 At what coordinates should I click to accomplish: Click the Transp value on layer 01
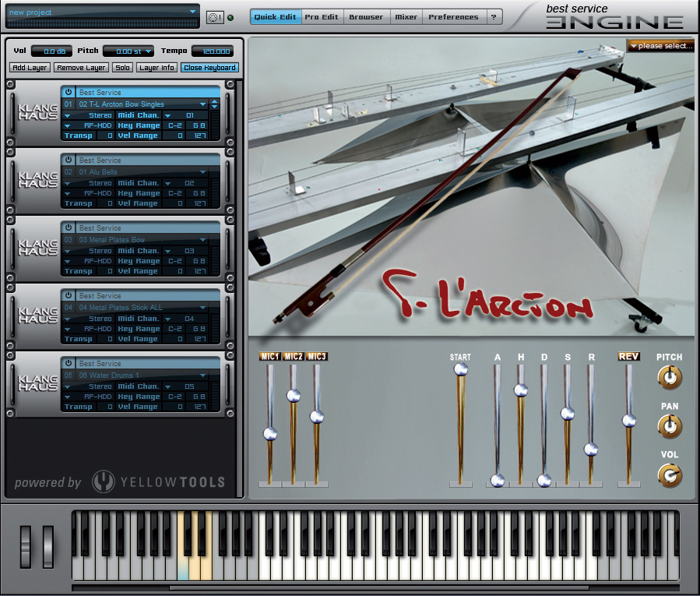(105, 136)
